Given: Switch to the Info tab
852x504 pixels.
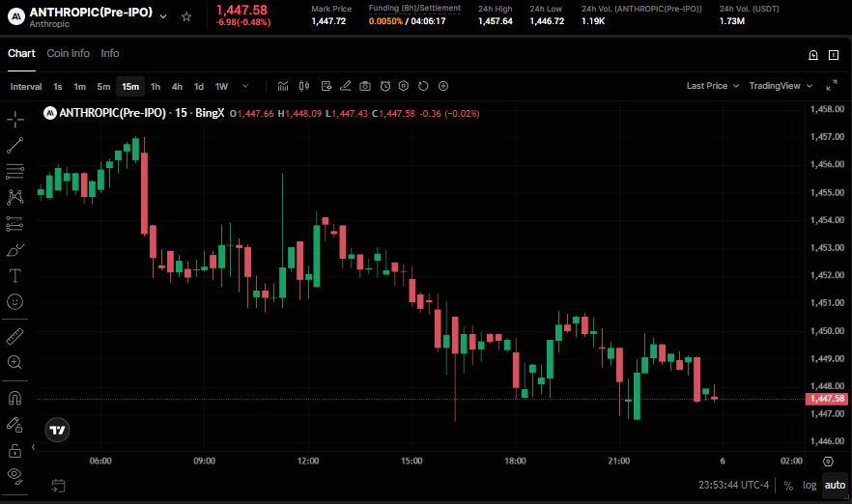Looking at the screenshot, I should [110, 53].
